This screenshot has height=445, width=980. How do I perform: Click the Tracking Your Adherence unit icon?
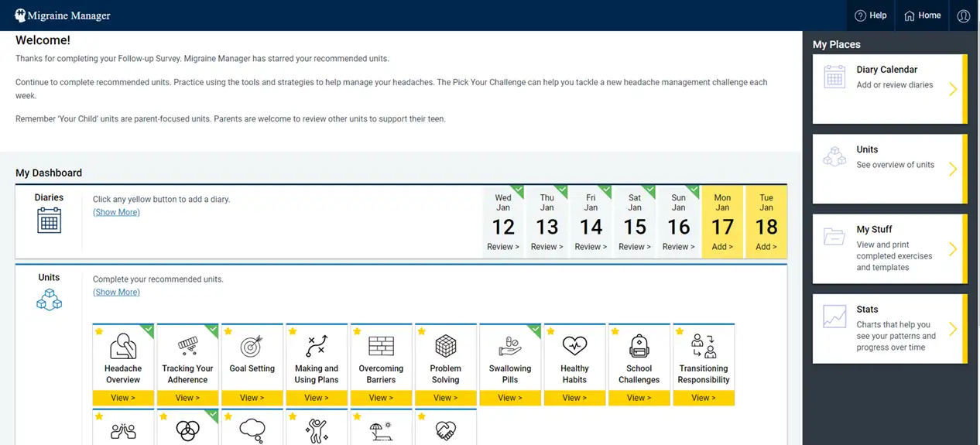pos(187,346)
